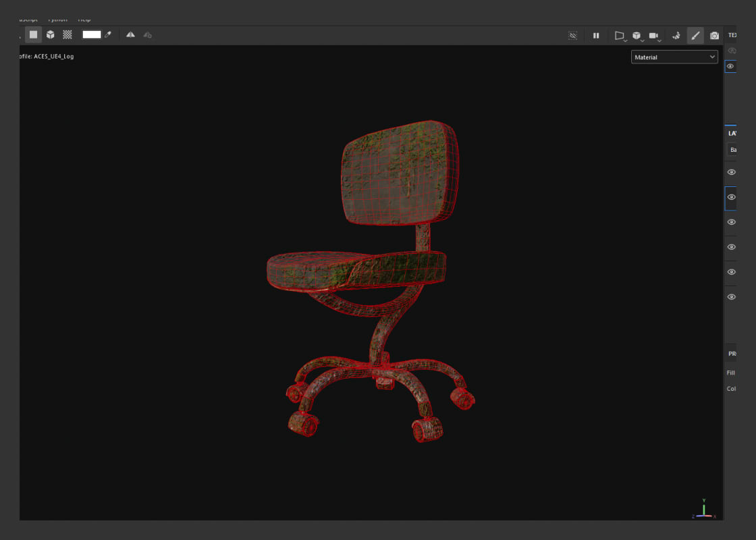Open the perspective view dropdown arrow
Viewport: 756px width, 540px height.
click(626, 40)
